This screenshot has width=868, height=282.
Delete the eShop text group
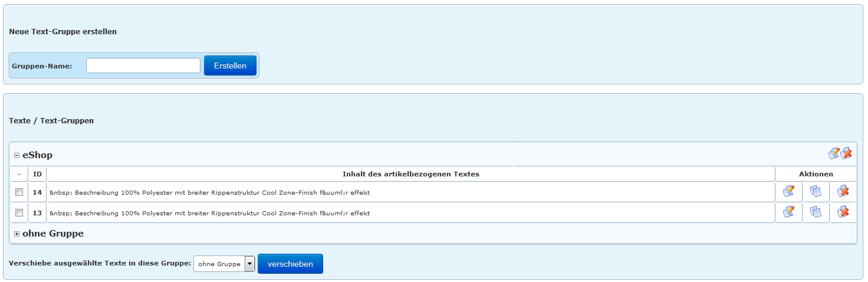tap(847, 153)
